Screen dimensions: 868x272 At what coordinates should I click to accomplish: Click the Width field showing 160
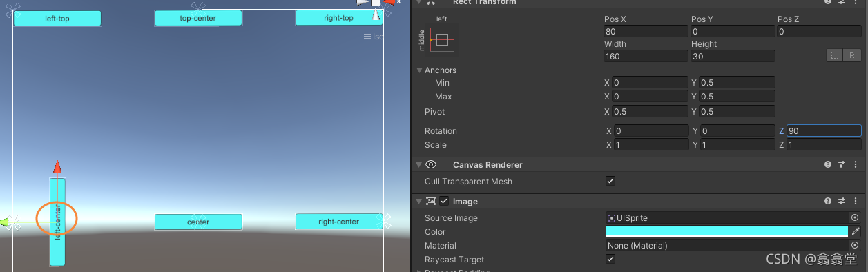pyautogui.click(x=646, y=57)
